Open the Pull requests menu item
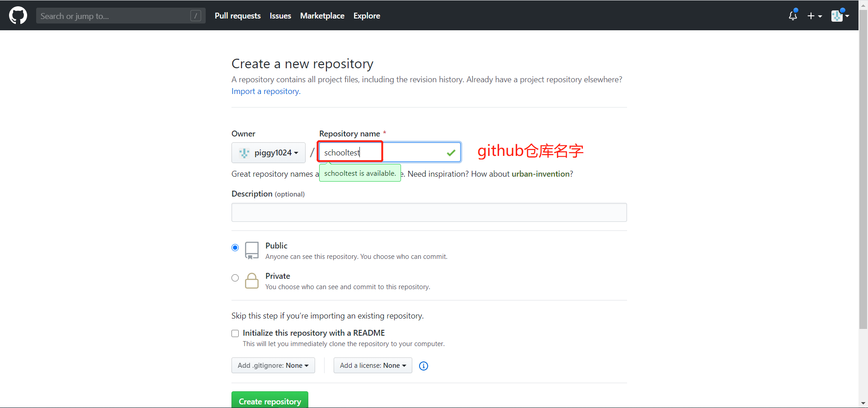Screen dimensions: 868x408 click(237, 15)
